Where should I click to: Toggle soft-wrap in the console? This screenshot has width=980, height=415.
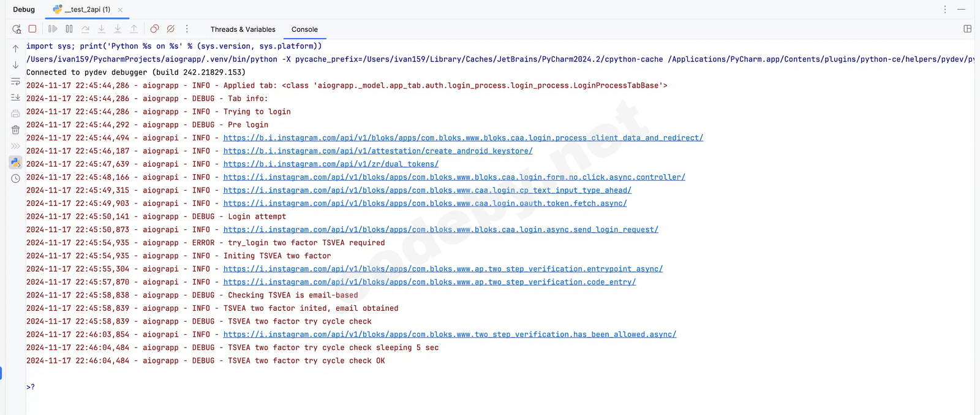[16, 82]
